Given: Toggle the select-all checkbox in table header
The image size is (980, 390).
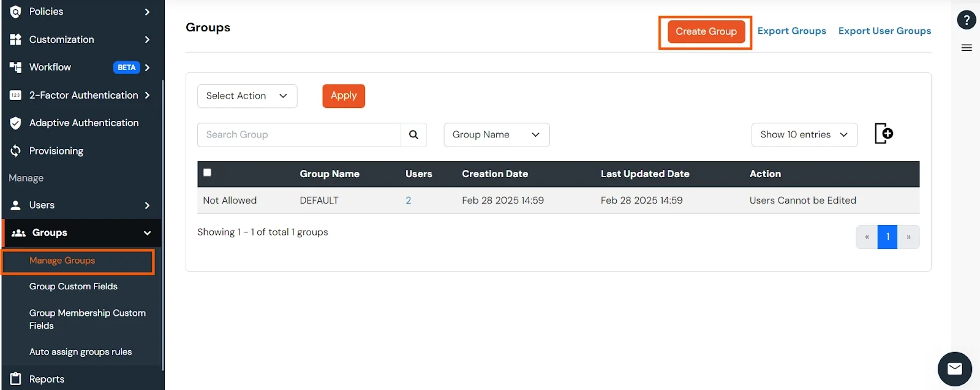Looking at the screenshot, I should coord(207,173).
